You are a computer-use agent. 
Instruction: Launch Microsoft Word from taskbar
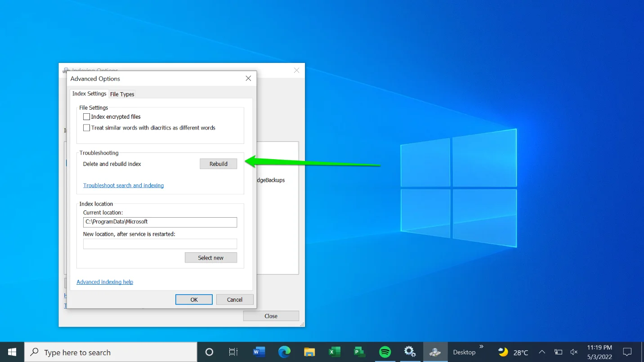pos(259,352)
